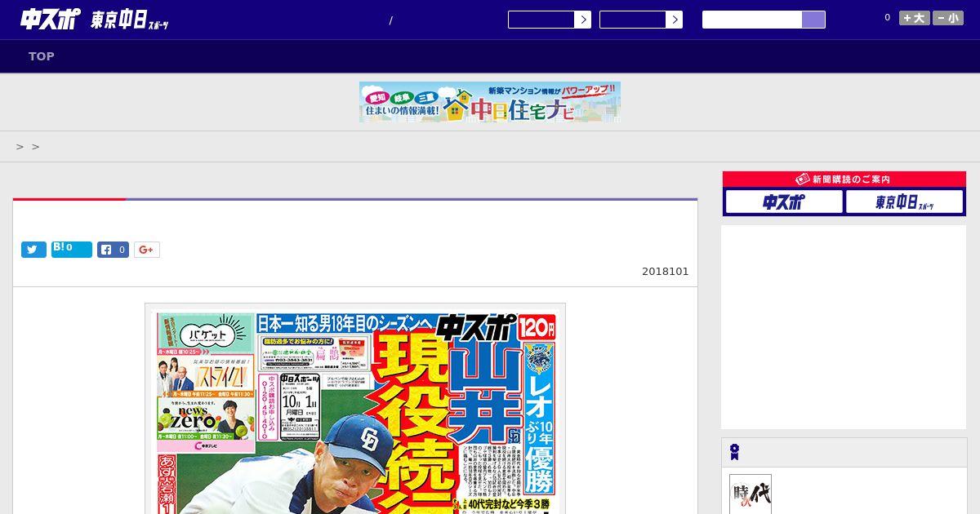The width and height of the screenshot is (980, 514).
Task: Open the 中日住宅ナビ banner ad
Action: 490,102
